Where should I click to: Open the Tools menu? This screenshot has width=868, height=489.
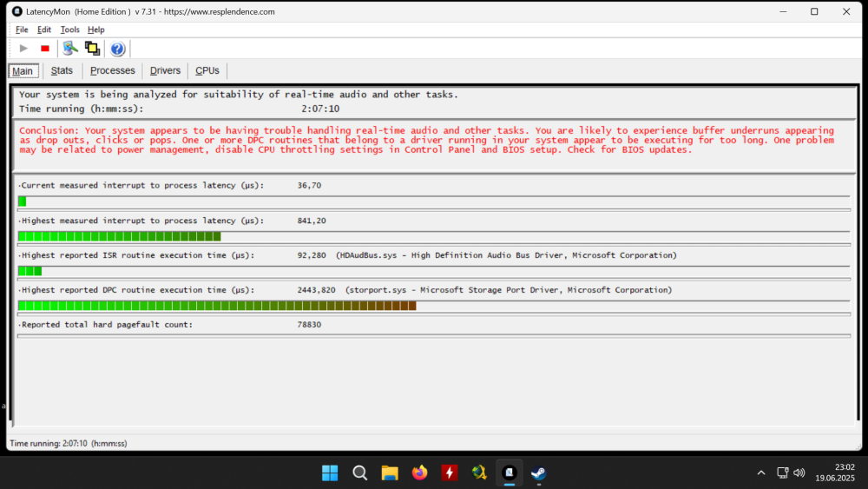tap(69, 30)
